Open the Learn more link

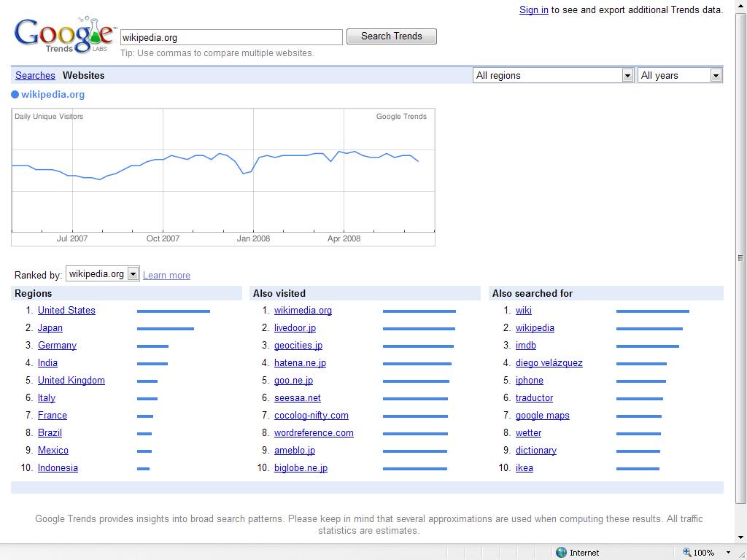coord(166,276)
